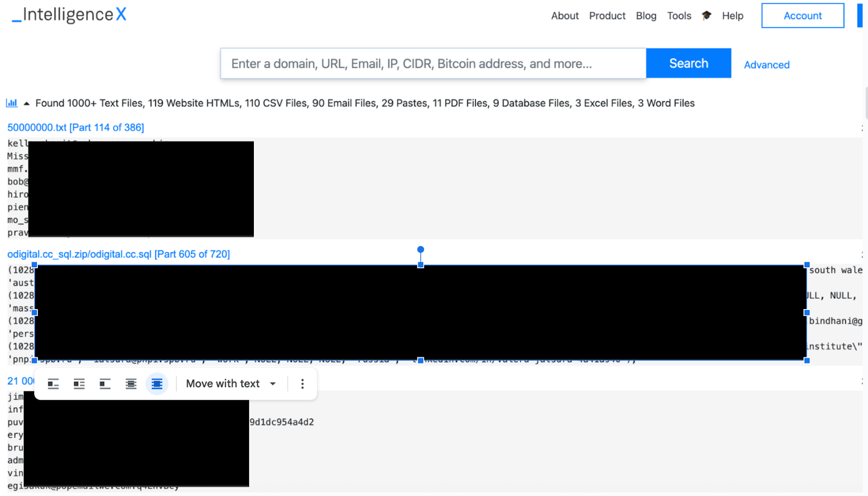The height and width of the screenshot is (496, 868).
Task: Open the "Move with text" dropdown
Action: click(230, 383)
